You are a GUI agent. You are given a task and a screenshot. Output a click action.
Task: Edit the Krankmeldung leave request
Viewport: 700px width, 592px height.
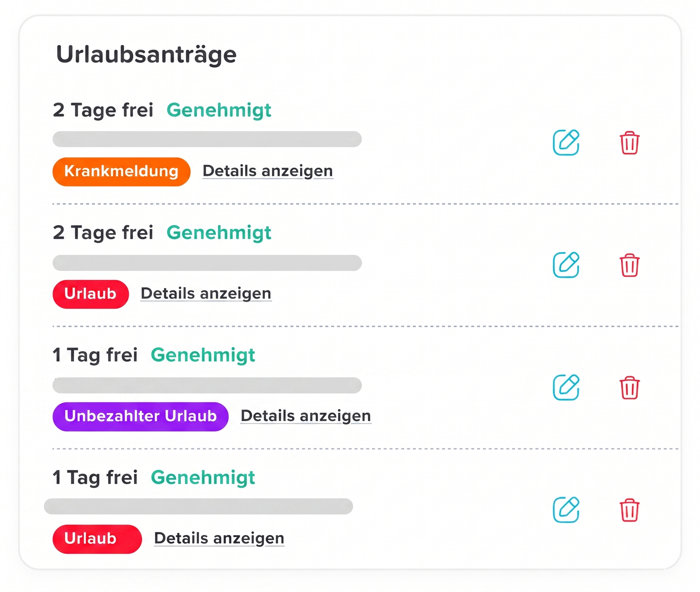(x=566, y=143)
